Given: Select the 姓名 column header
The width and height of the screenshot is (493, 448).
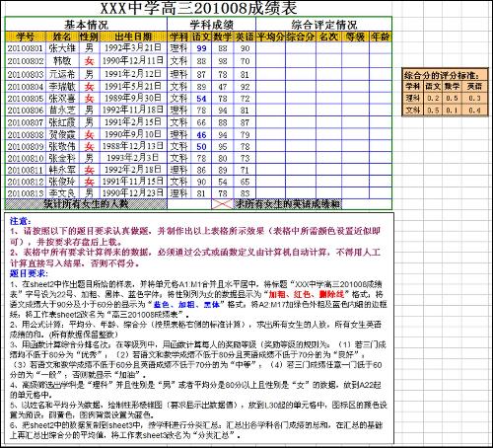Looking at the screenshot, I should (62, 37).
